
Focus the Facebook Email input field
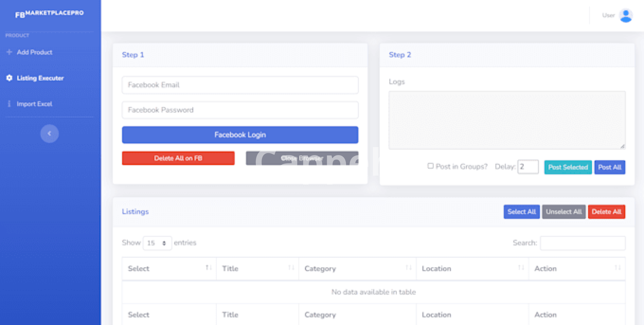240,85
